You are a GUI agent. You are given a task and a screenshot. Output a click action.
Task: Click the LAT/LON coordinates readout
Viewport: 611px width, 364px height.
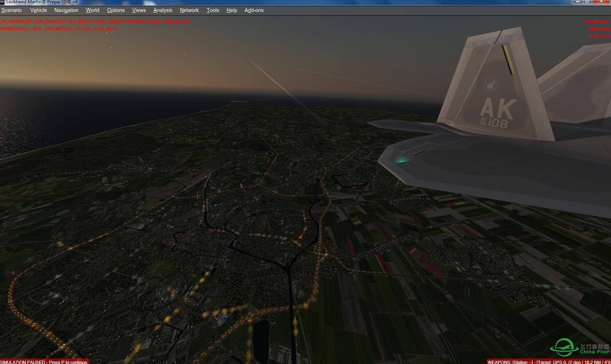pyautogui.click(x=55, y=21)
